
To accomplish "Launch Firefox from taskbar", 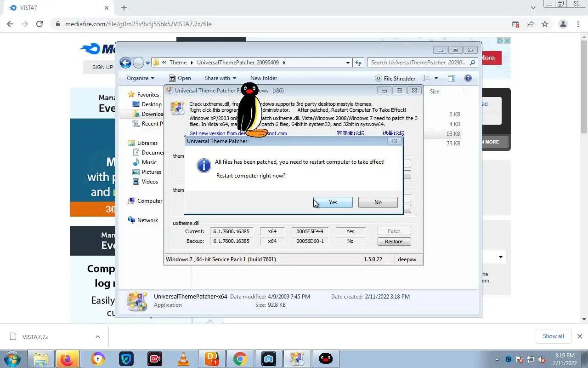I will coord(67,359).
